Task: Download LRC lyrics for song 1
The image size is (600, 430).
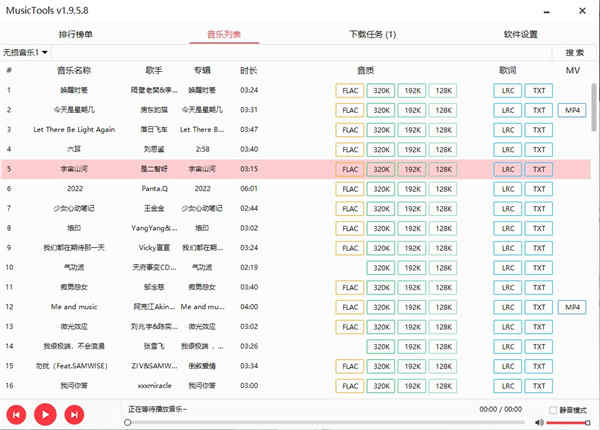Action: pyautogui.click(x=507, y=91)
